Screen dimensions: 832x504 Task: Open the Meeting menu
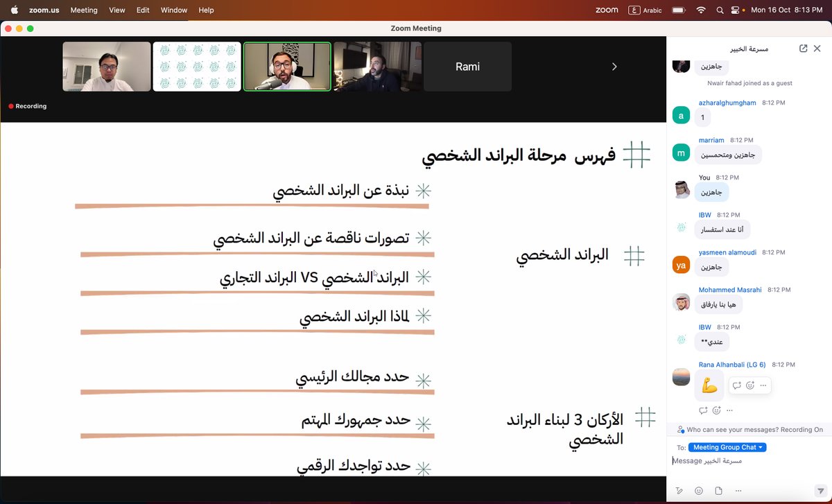click(84, 10)
